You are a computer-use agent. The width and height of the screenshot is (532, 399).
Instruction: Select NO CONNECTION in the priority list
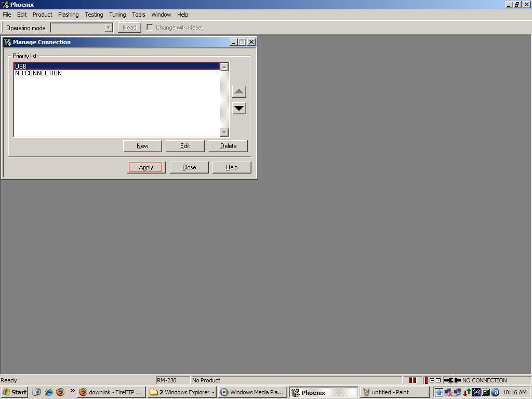38,73
